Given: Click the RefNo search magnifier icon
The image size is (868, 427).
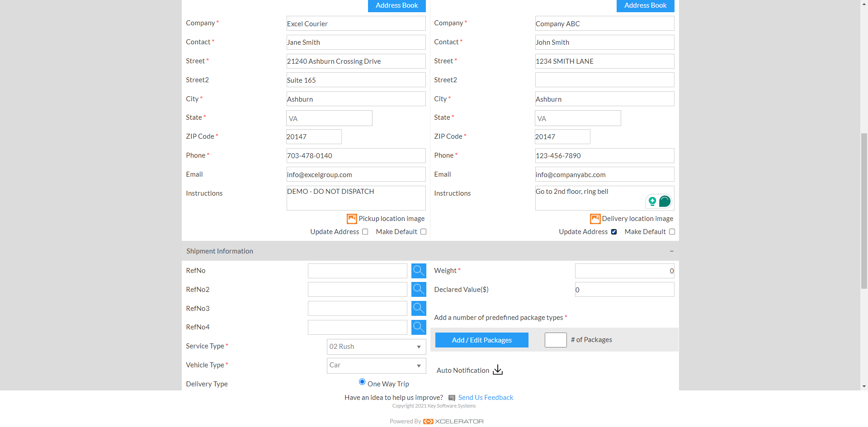Looking at the screenshot, I should [x=419, y=271].
